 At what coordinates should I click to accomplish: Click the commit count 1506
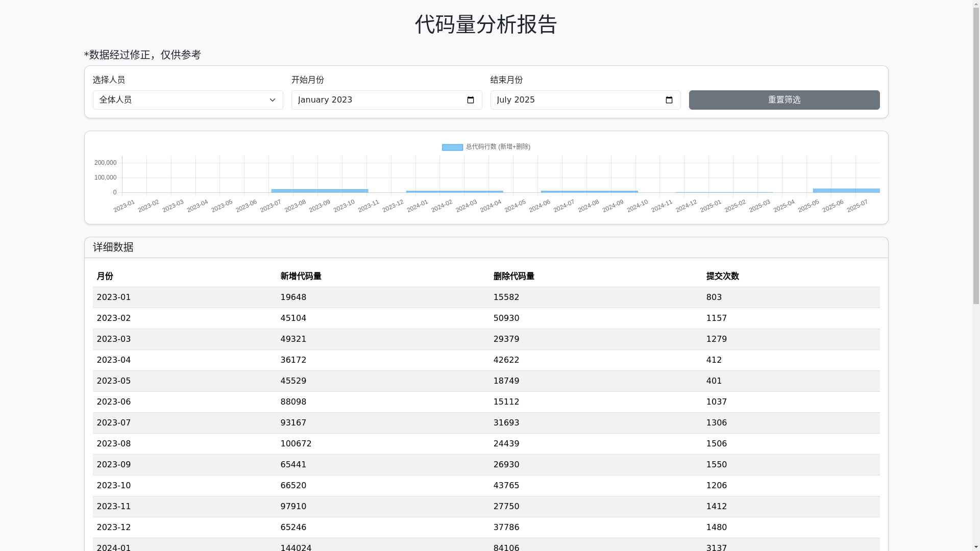point(716,443)
